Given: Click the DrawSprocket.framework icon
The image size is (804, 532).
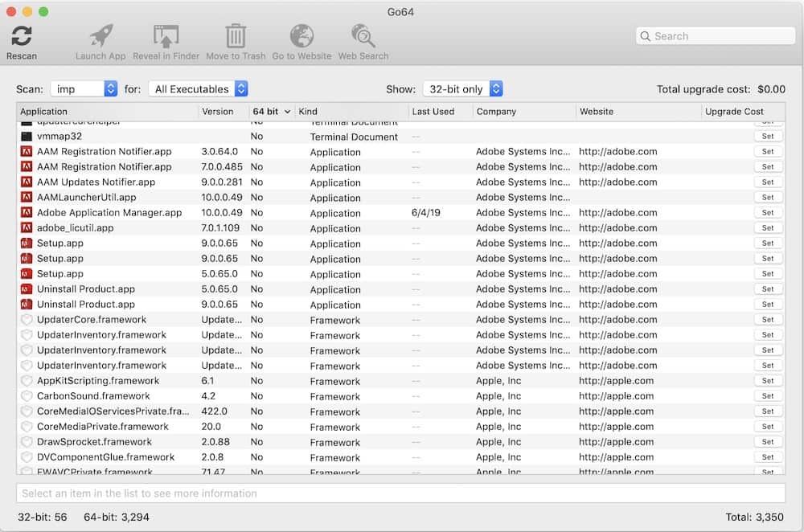Looking at the screenshot, I should 27,442.
